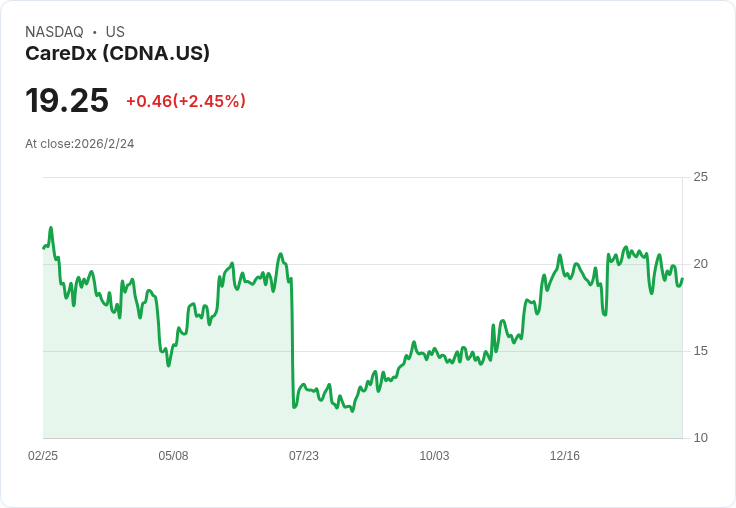Click the 10/03 x-axis date label

pos(434,456)
